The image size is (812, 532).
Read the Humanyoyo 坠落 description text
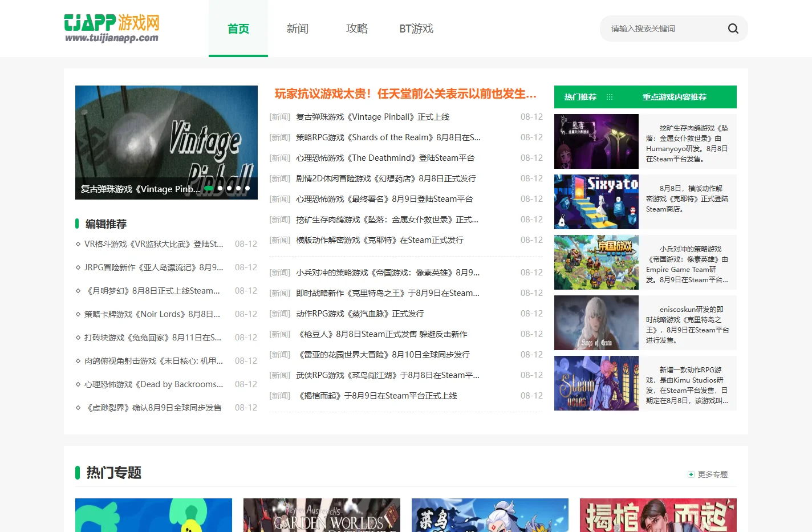pyautogui.click(x=687, y=144)
